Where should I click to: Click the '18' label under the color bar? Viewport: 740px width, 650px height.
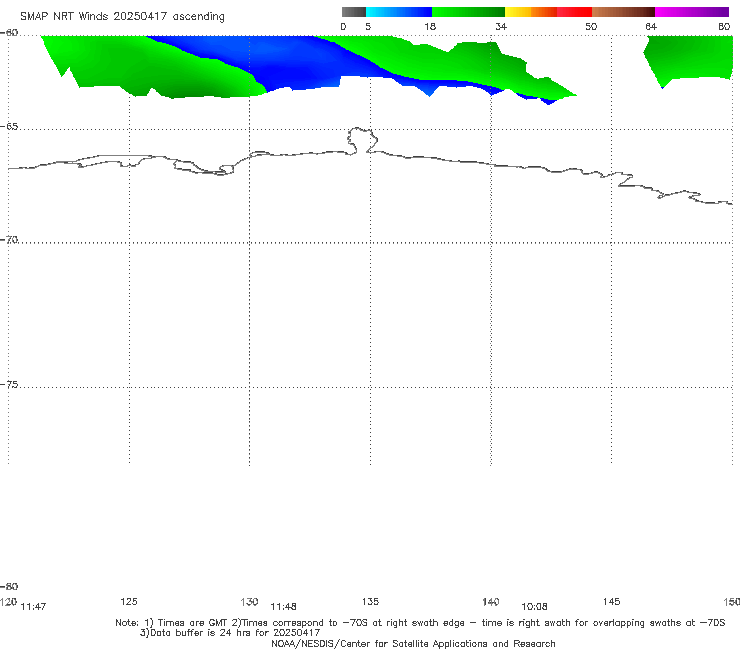[429, 27]
